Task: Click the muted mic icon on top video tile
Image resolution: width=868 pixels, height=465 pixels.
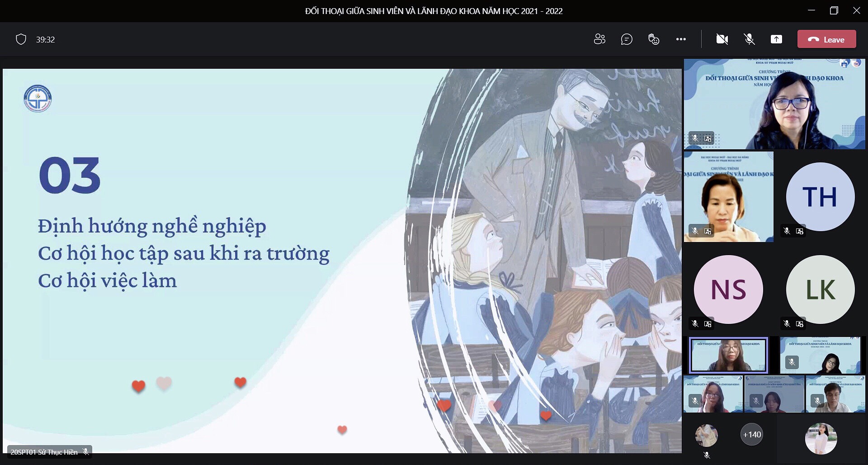Action: point(695,138)
